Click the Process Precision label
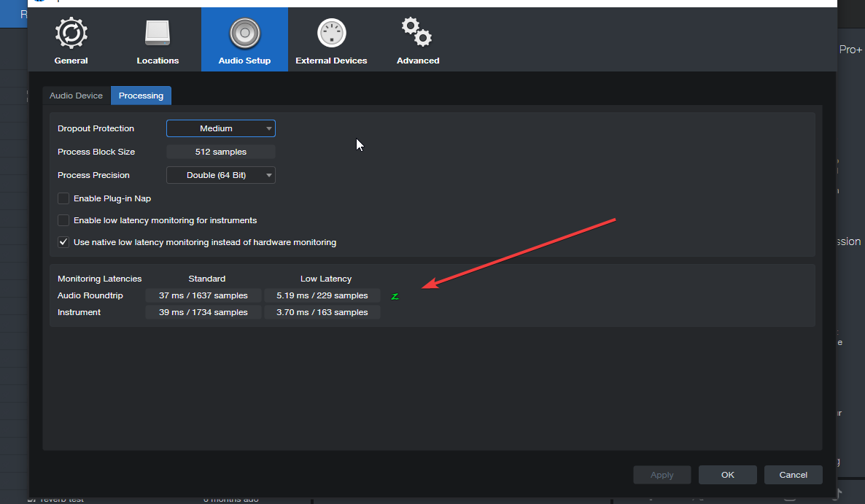This screenshot has width=865, height=504. (x=94, y=175)
